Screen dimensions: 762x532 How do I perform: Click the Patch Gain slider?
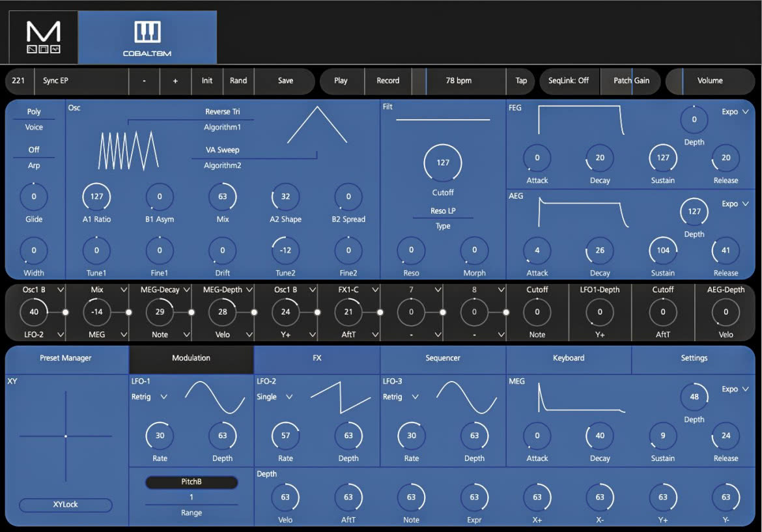[x=631, y=81]
